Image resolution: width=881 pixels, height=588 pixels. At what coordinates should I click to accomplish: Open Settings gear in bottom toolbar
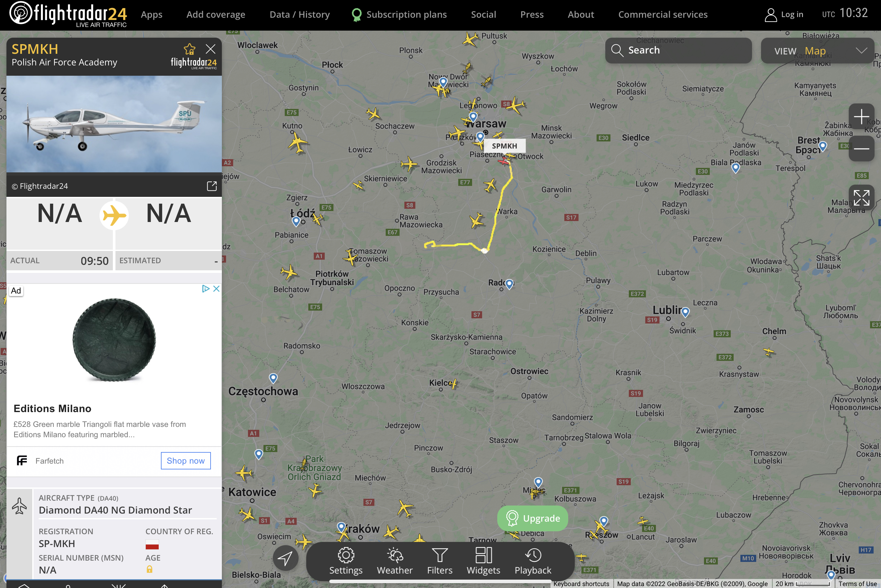[x=346, y=561]
